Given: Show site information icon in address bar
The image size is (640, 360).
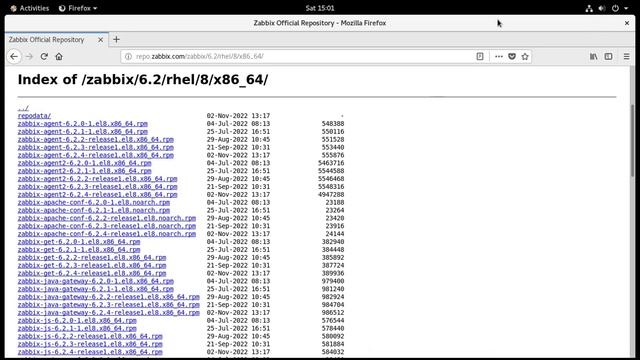Looking at the screenshot, I should 128,56.
